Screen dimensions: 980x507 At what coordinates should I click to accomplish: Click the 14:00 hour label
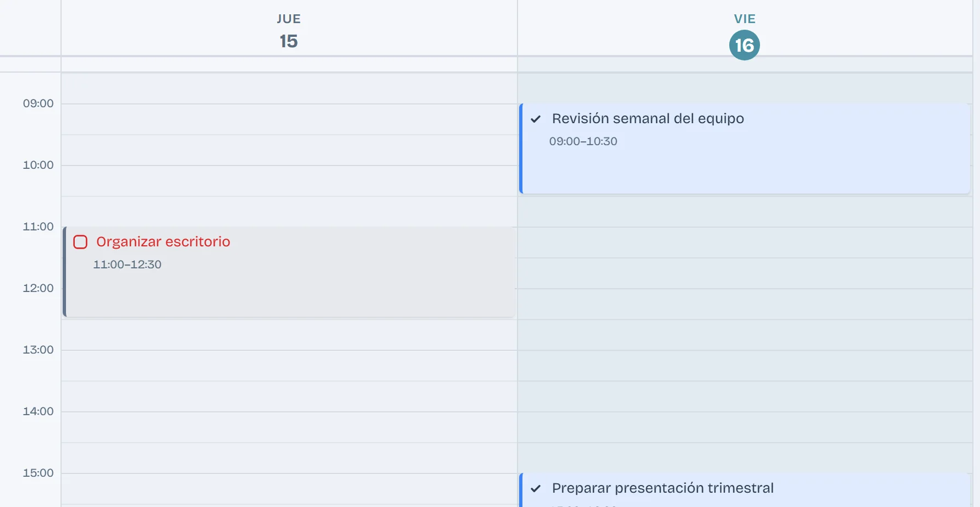38,411
